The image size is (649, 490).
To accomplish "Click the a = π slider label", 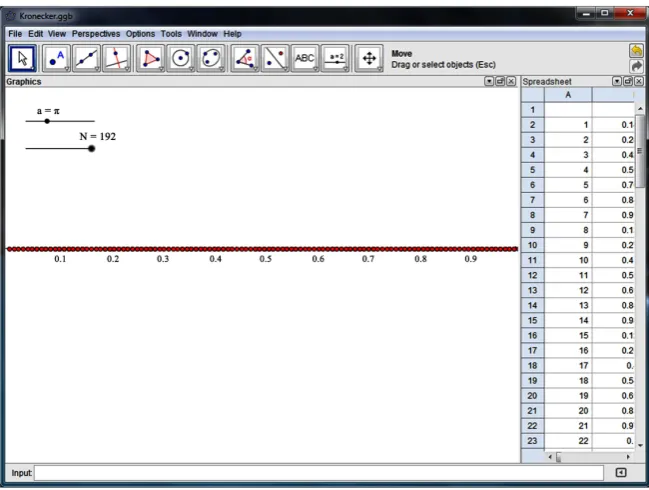I will pyautogui.click(x=48, y=111).
